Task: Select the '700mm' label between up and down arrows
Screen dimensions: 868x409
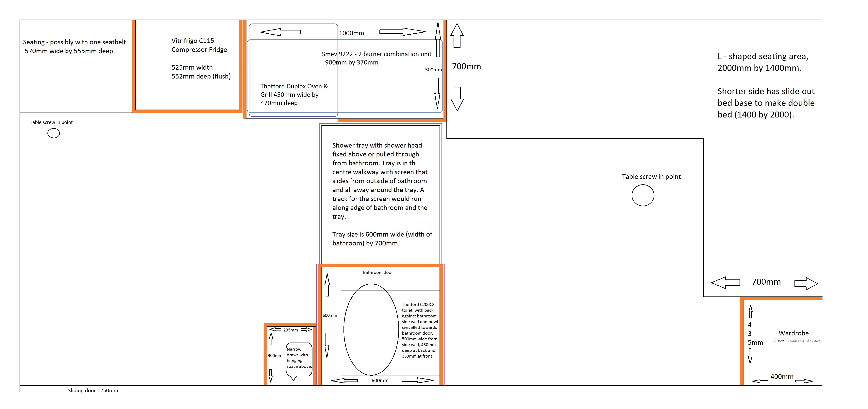Action: (466, 66)
